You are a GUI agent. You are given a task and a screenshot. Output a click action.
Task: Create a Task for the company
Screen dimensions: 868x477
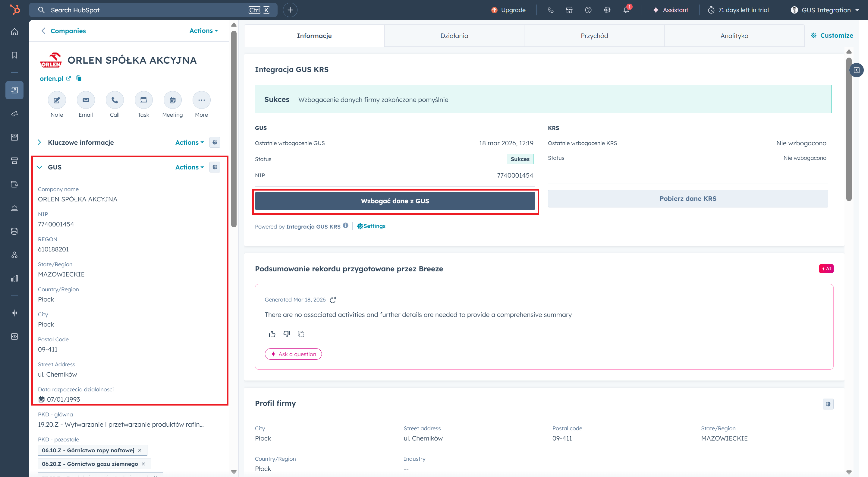coord(143,100)
